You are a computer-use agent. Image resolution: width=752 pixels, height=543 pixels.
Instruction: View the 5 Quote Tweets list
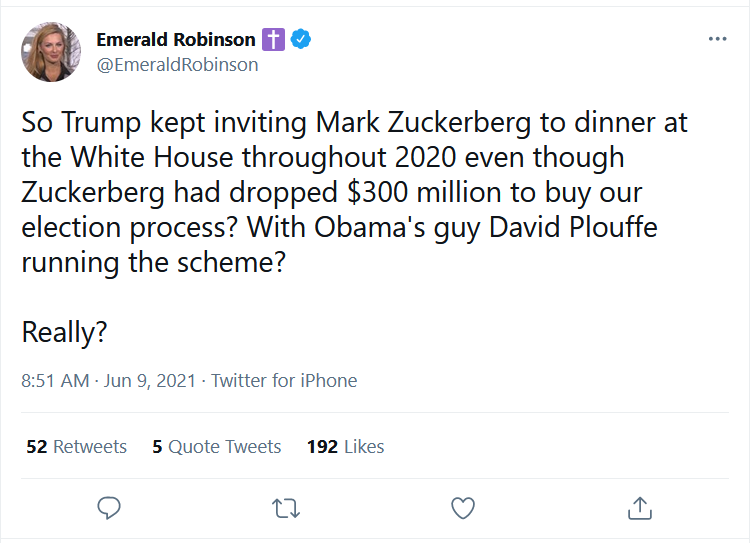point(216,447)
